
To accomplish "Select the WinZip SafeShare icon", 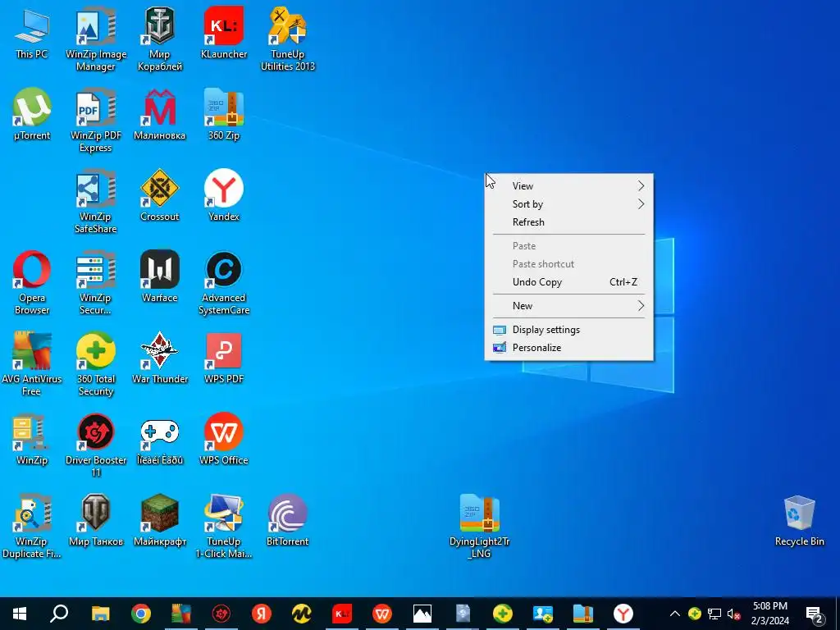I will click(96, 201).
